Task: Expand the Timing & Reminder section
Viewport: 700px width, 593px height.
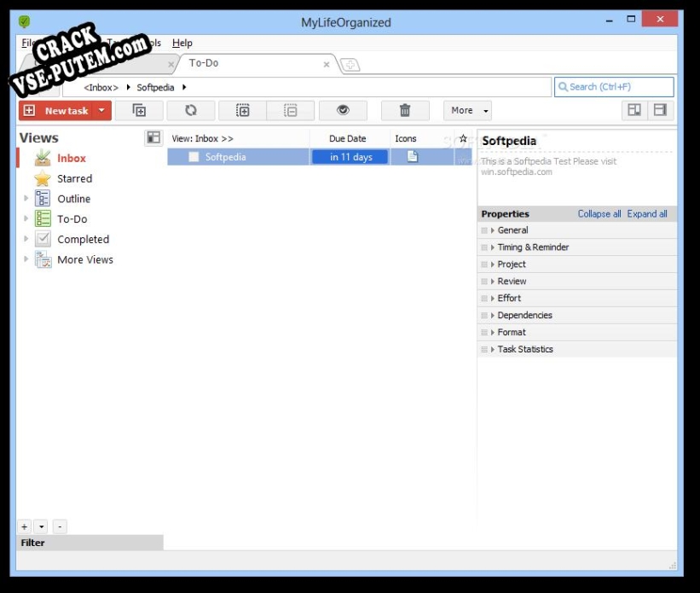Action: [x=493, y=247]
